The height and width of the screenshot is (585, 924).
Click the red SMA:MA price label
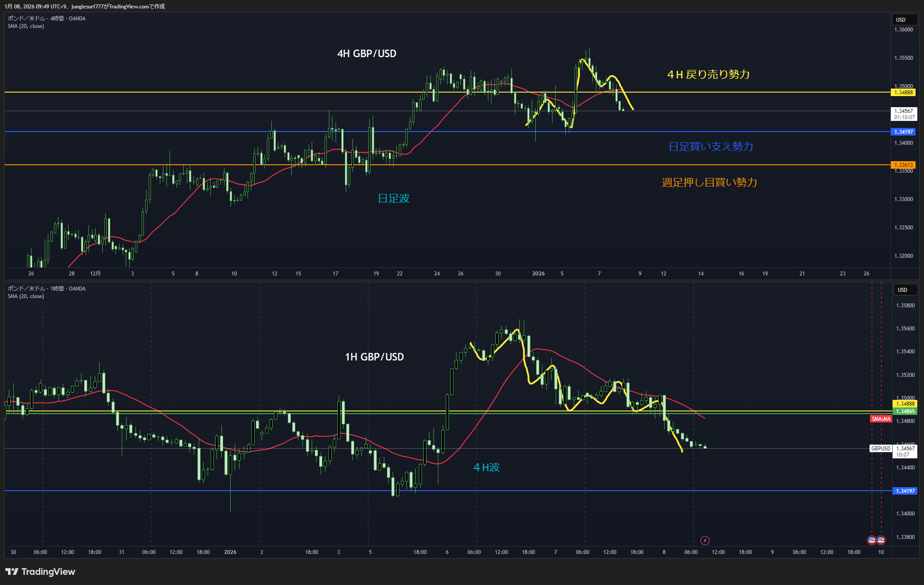click(881, 419)
